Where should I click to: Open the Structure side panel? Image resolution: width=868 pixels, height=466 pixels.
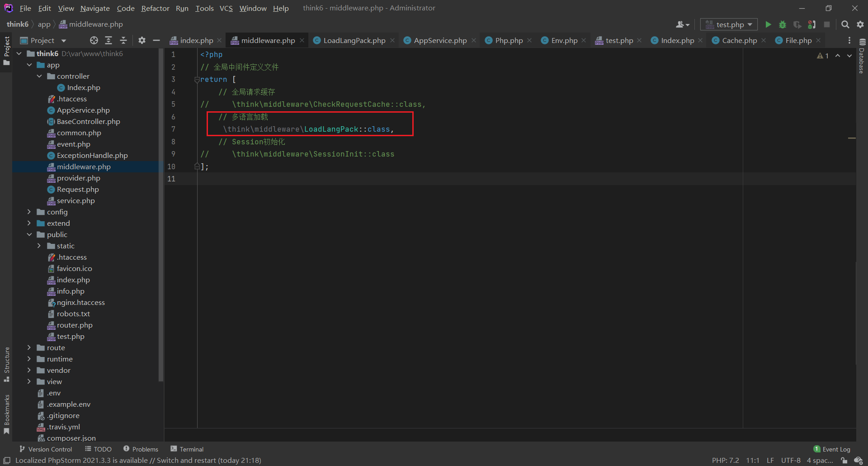(6, 364)
